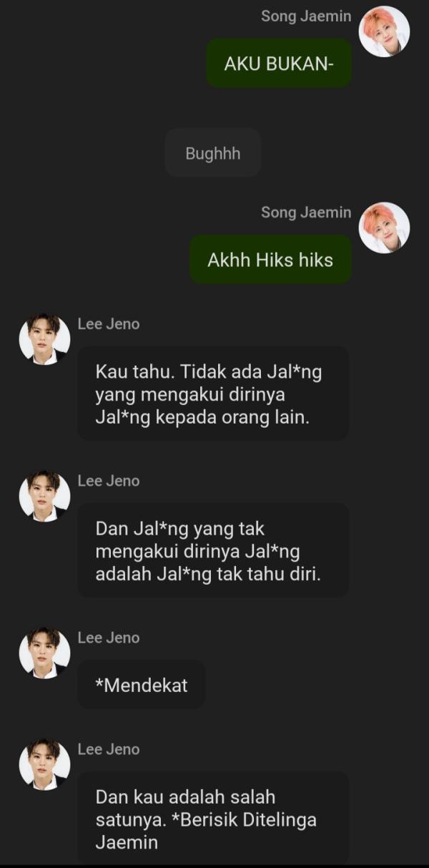Viewport: 429px width, 868px height.
Task: Open the Lee Jeno name label above Dan Jal*ng
Action: tap(109, 481)
